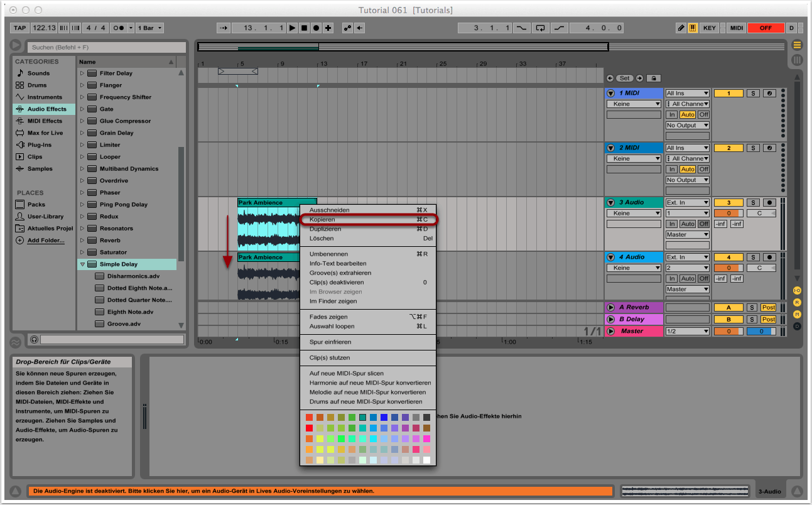812x505 pixels.
Task: Click the Play button in transport
Action: (293, 28)
